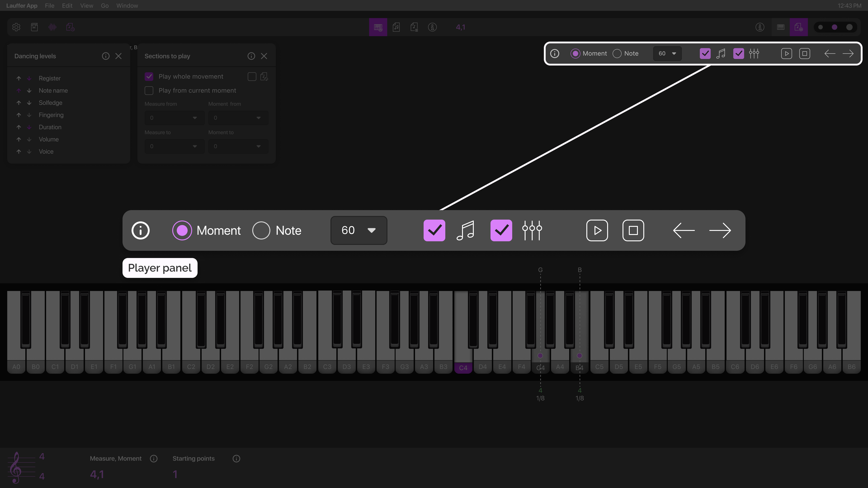Open Dancing levels panel info icon
The width and height of the screenshot is (868, 488).
[106, 56]
